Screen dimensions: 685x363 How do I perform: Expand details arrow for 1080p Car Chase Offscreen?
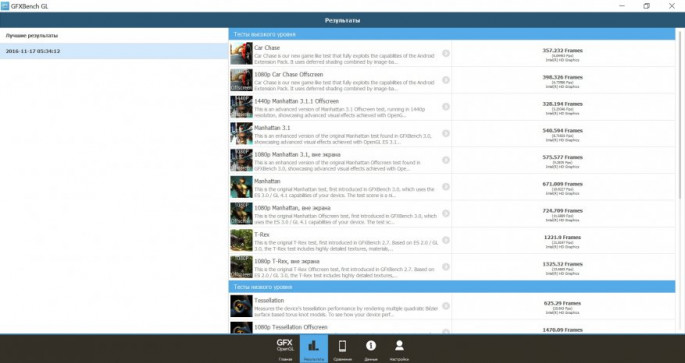click(446, 80)
